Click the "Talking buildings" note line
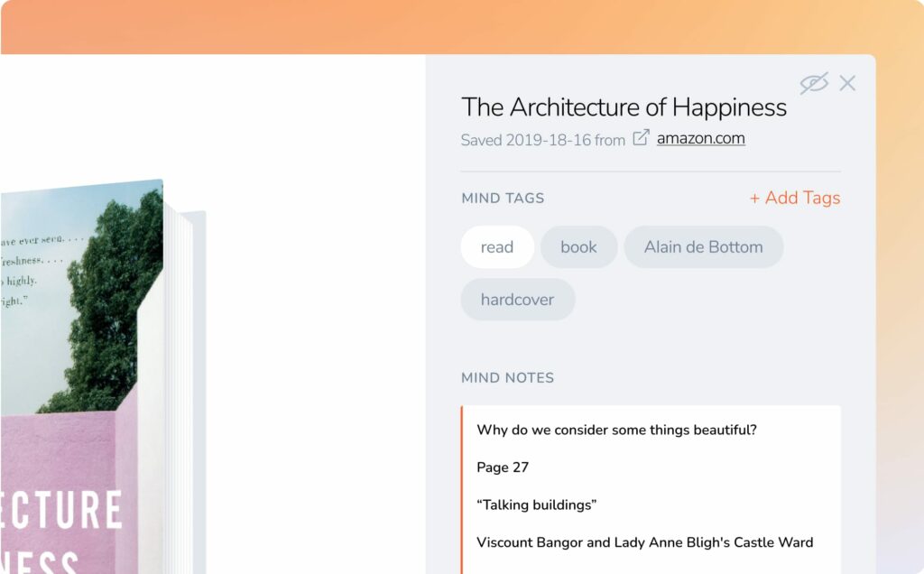 [x=536, y=505]
